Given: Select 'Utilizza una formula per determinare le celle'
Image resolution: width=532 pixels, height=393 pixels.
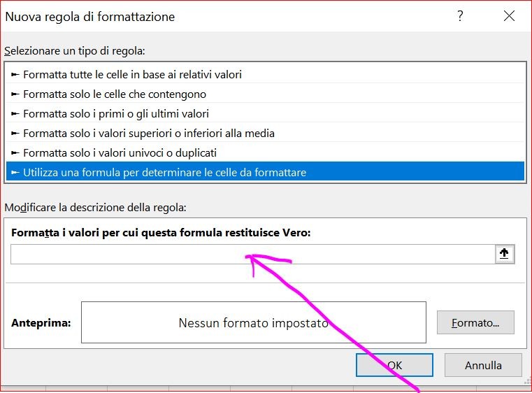Looking at the screenshot, I should click(x=266, y=172).
